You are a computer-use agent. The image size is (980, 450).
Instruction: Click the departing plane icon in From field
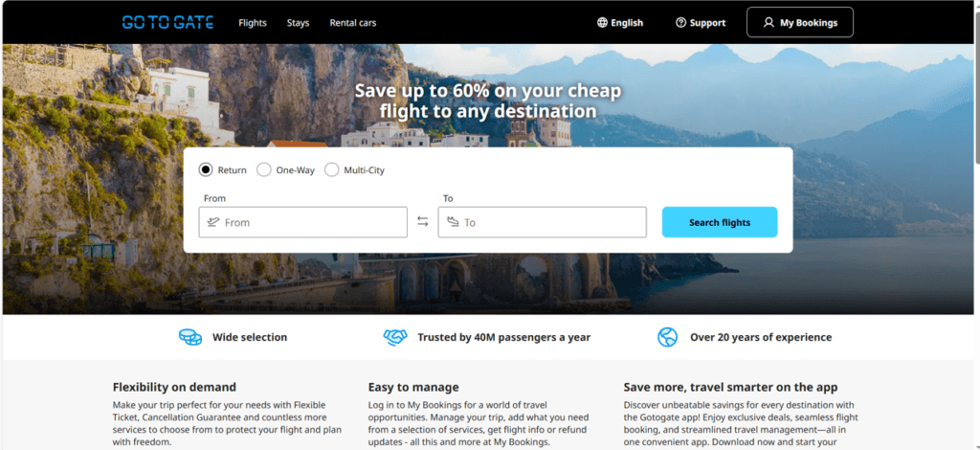[213, 222]
